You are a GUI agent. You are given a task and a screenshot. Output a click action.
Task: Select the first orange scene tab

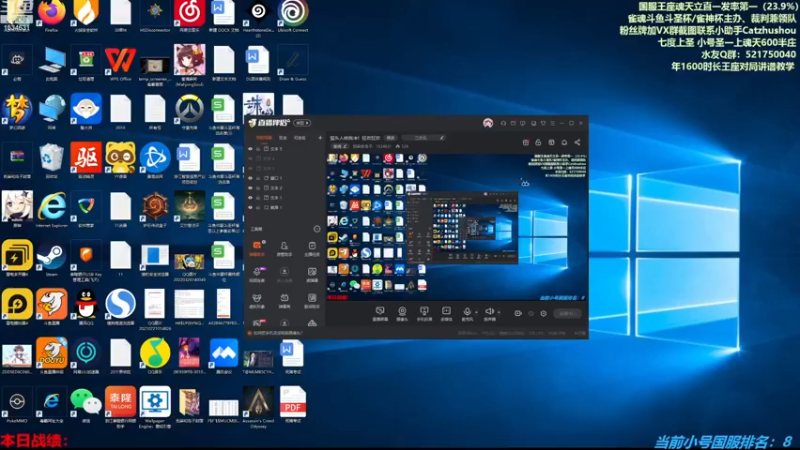pyautogui.click(x=264, y=138)
